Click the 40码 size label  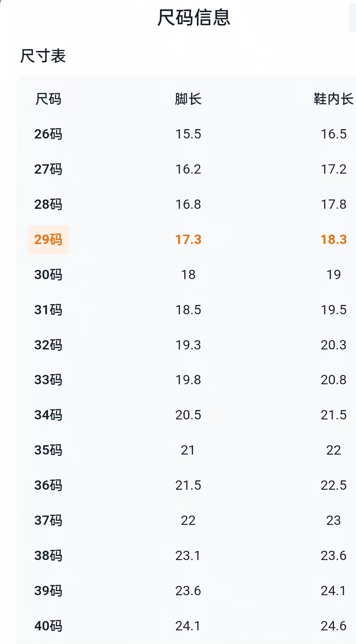point(48,626)
